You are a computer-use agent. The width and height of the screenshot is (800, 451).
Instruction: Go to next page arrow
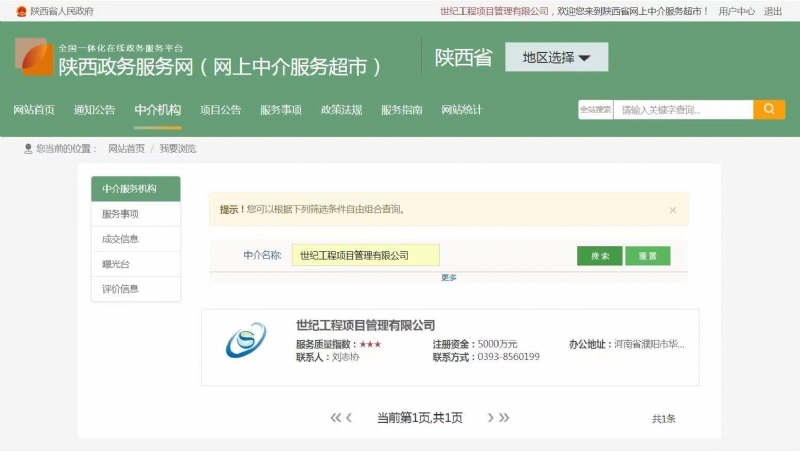[x=490, y=418]
